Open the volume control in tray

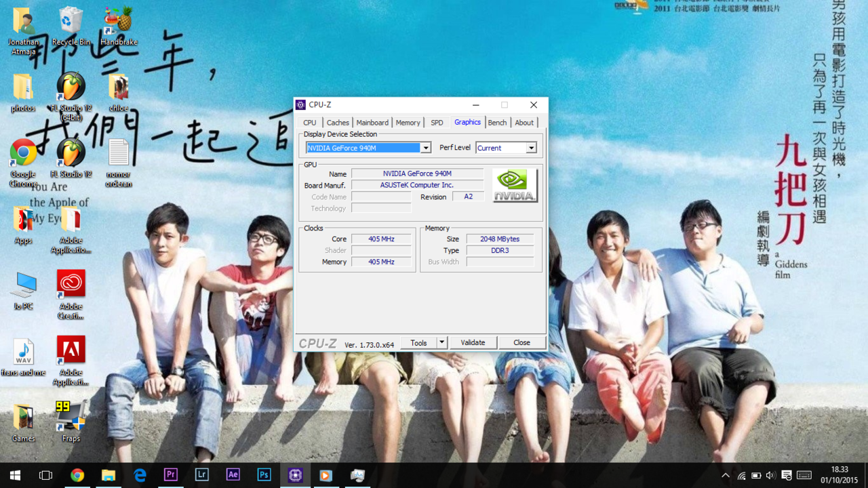770,476
